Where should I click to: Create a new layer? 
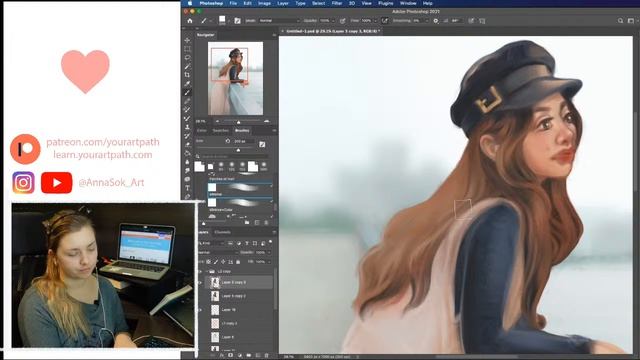click(258, 356)
